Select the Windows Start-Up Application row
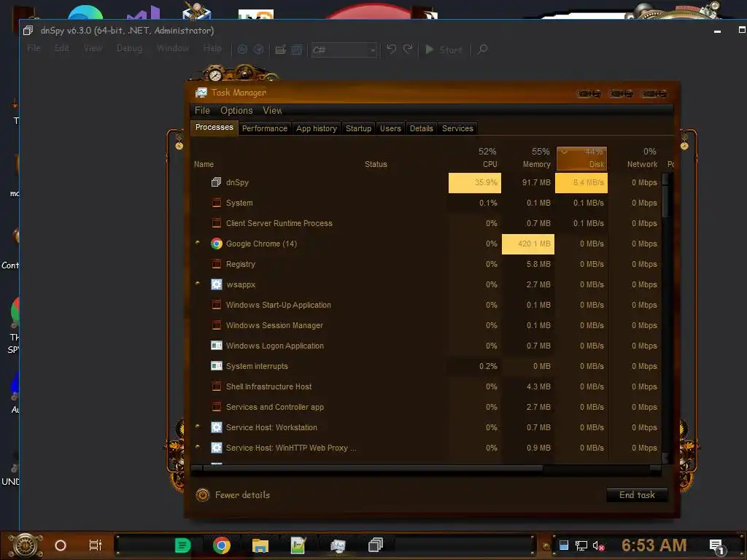The width and height of the screenshot is (747, 560). point(426,306)
